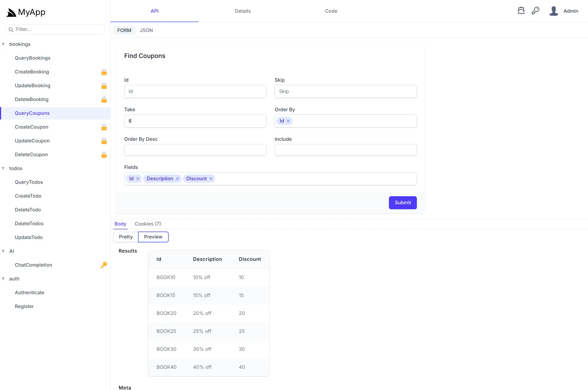This screenshot has height=390, width=588.
Task: Click the key icon next to ChatCompletion
Action: pos(104,265)
